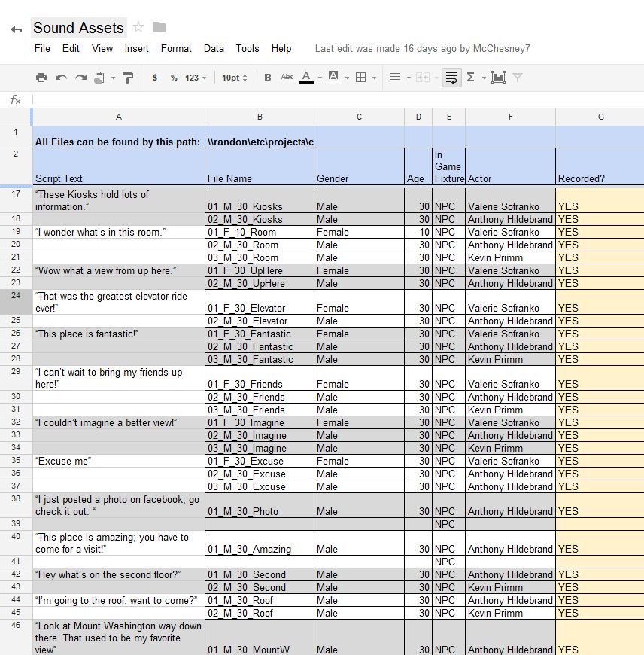
Task: Select column D header
Action: [x=418, y=117]
